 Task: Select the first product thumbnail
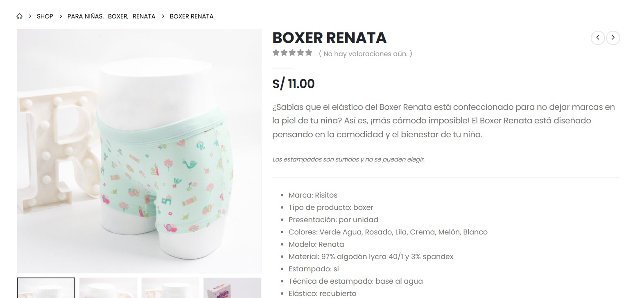click(x=46, y=288)
